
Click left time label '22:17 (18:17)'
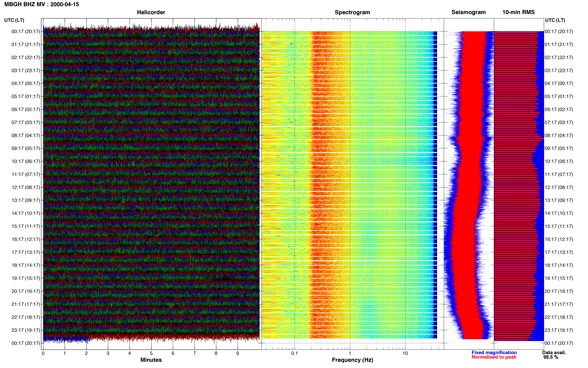26,317
